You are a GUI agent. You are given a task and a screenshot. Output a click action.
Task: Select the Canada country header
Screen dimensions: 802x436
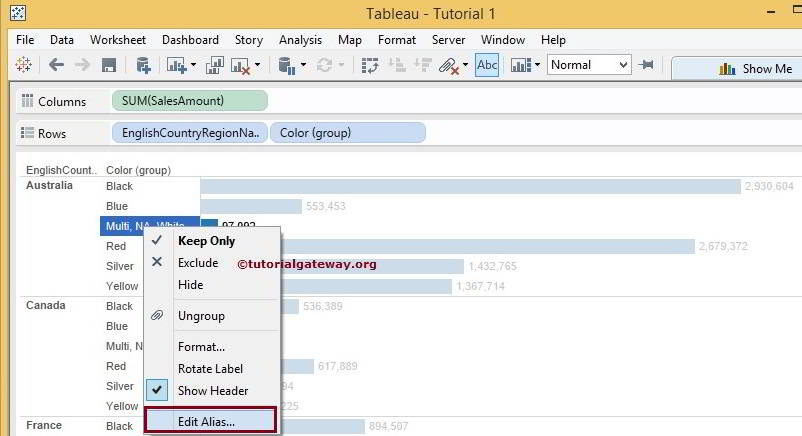click(46, 305)
